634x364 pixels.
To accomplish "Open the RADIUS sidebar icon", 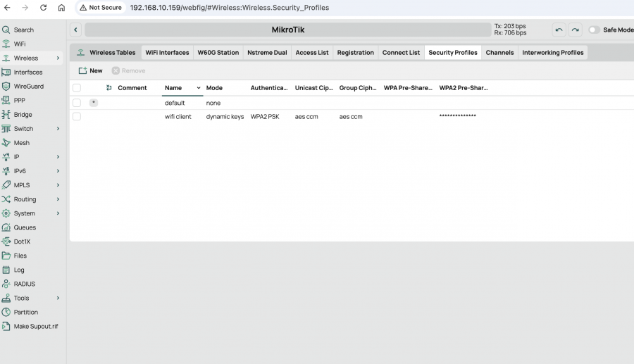I will [x=6, y=284].
